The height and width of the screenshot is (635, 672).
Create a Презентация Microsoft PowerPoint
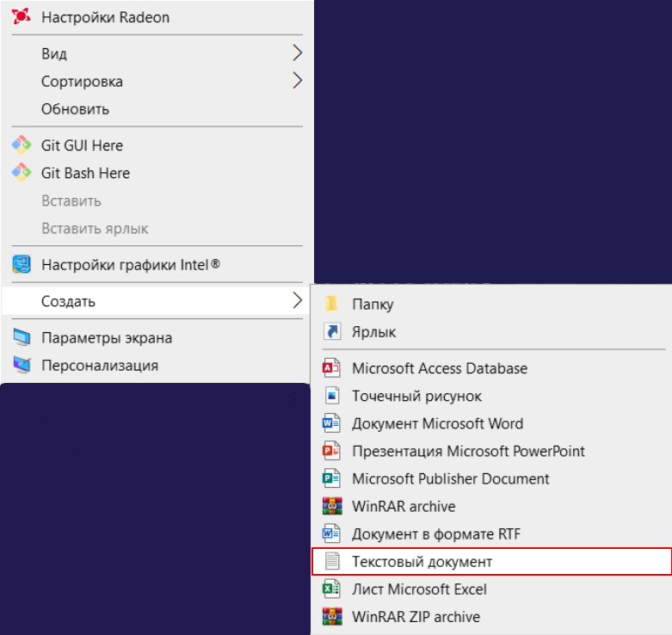pyautogui.click(x=491, y=451)
